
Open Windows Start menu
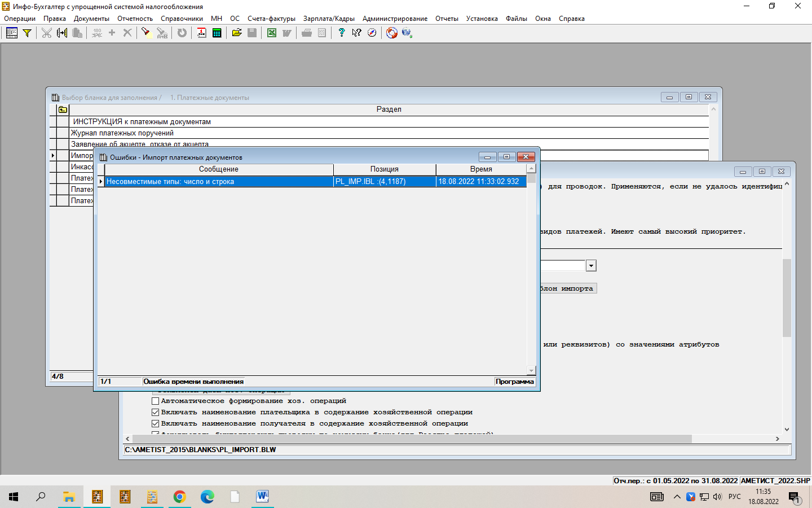click(x=14, y=497)
